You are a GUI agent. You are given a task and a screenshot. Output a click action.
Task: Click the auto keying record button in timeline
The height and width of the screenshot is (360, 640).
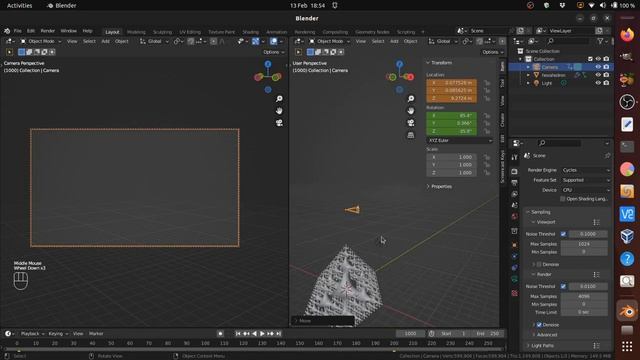pos(220,333)
